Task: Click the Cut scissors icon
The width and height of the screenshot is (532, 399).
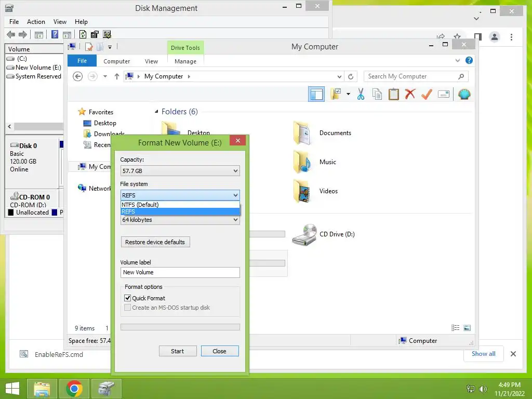Action: [361, 94]
